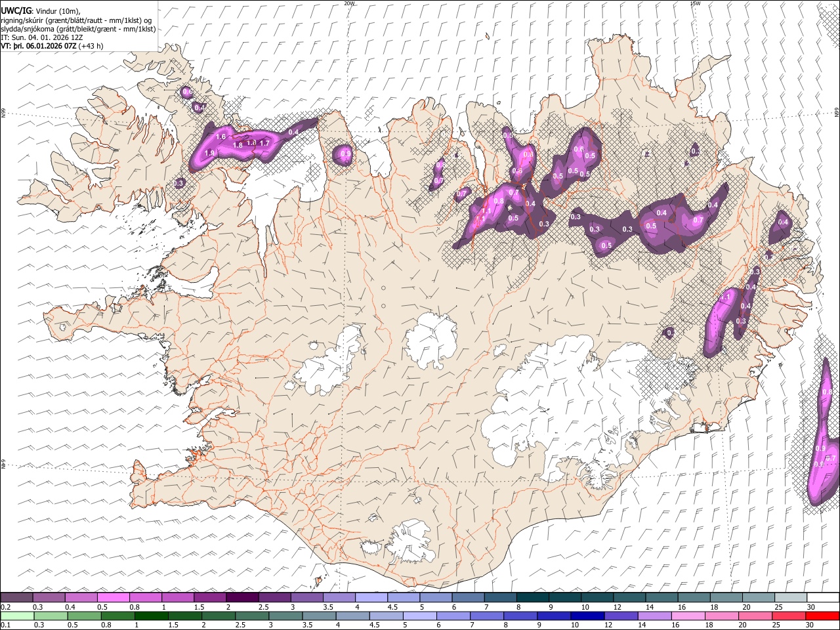The image size is (840, 630).
Task: Pick the darkest green swatch labeled 1, lower legend
Action: [152, 616]
